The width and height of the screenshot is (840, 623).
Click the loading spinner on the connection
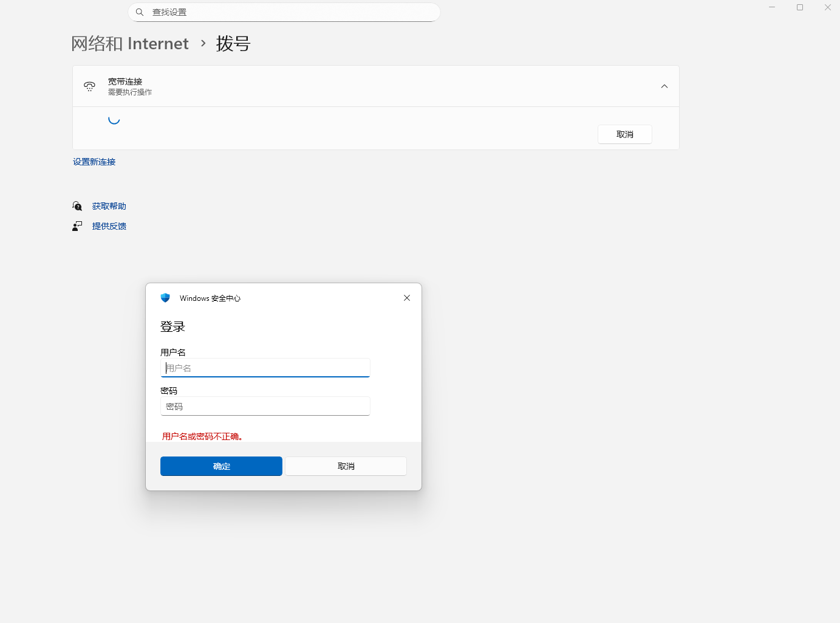[114, 119]
